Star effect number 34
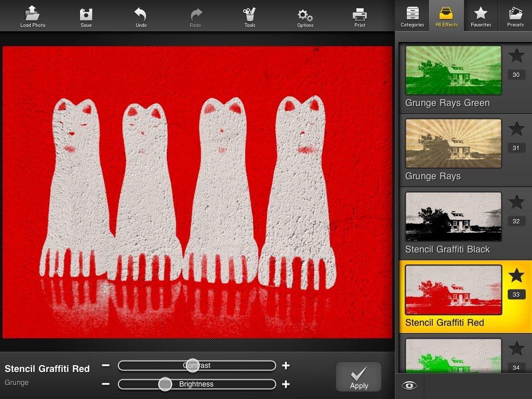 [516, 349]
